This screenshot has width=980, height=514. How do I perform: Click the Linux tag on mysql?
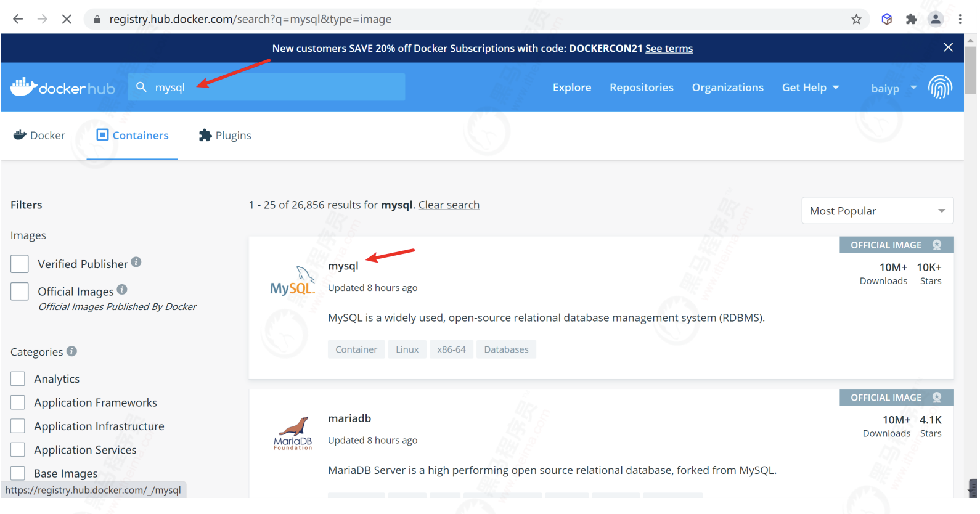407,349
